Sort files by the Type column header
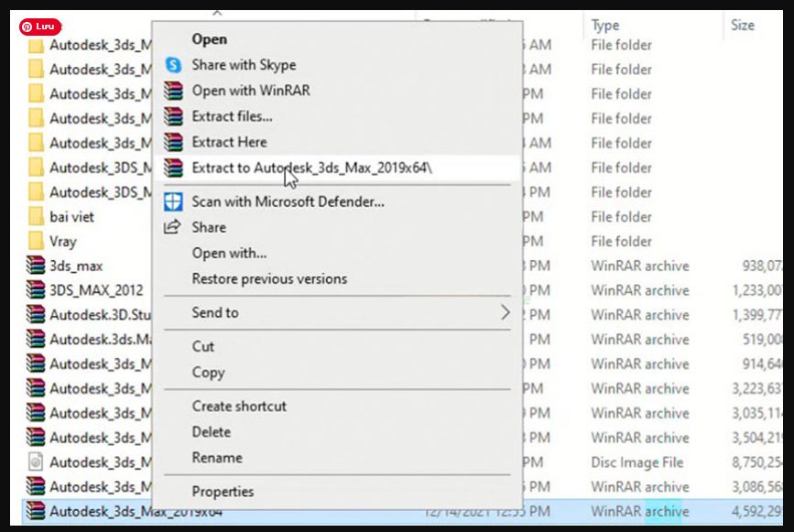The width and height of the screenshot is (794, 532). [x=605, y=26]
